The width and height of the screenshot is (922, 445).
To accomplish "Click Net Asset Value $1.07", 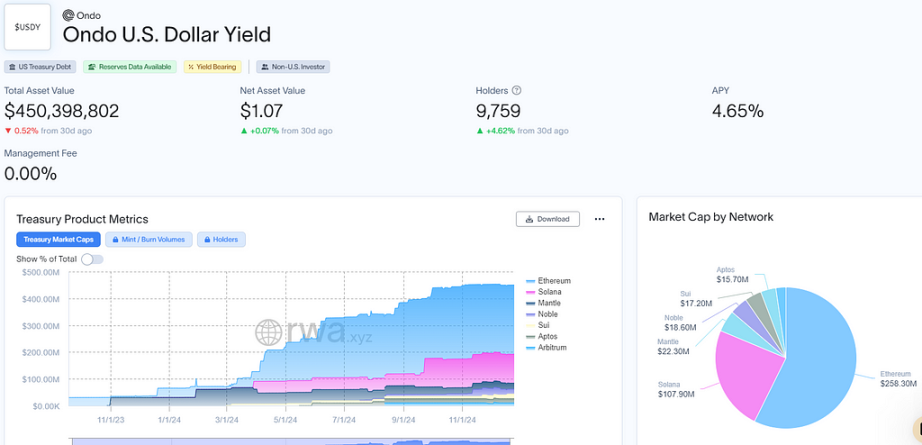I will pyautogui.click(x=261, y=111).
